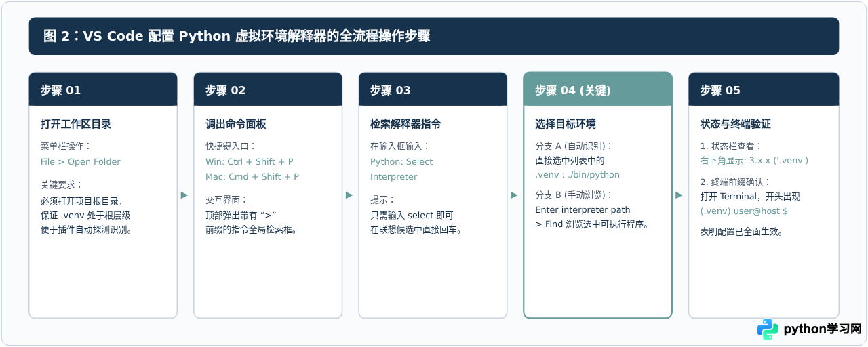The width and height of the screenshot is (868, 347).
Task: Click the label 分支 A (自动识别)：
Action: coord(574,146)
